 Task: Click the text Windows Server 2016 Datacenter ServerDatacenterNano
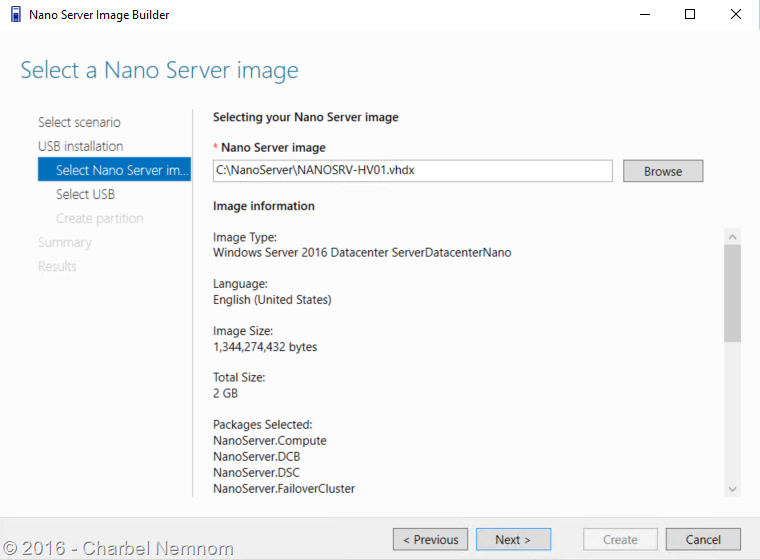362,253
